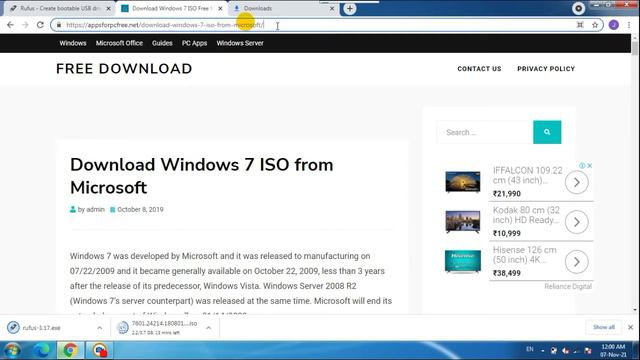Close the ad with the X icon
The height and width of the screenshot is (360, 640).
coord(590,165)
